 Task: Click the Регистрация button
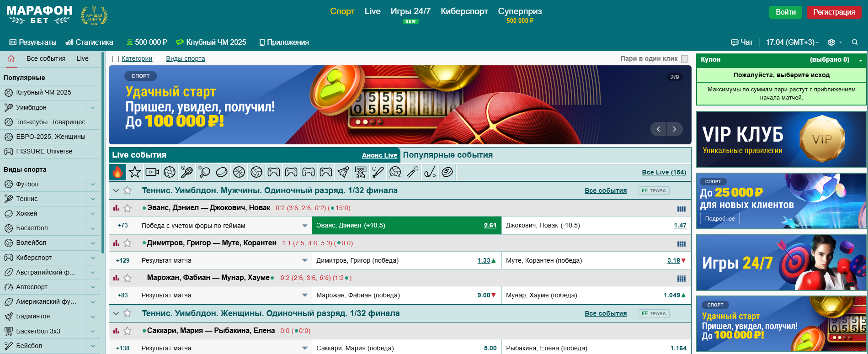pyautogui.click(x=834, y=12)
